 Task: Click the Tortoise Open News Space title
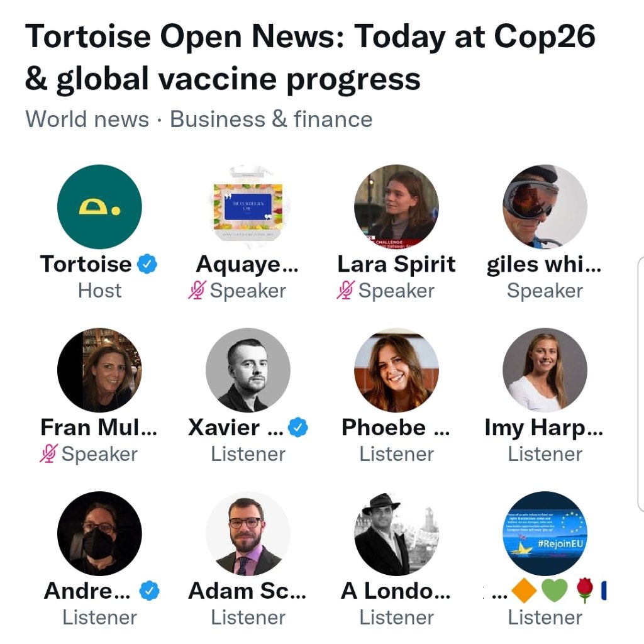pos(310,58)
